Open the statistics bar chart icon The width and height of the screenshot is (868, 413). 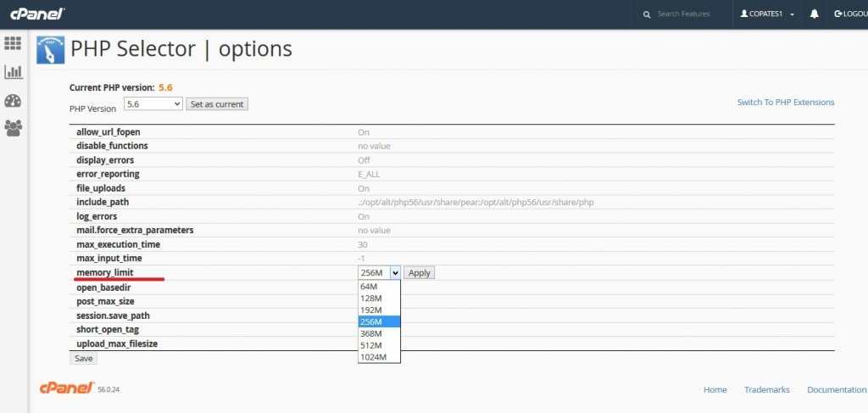(x=13, y=72)
